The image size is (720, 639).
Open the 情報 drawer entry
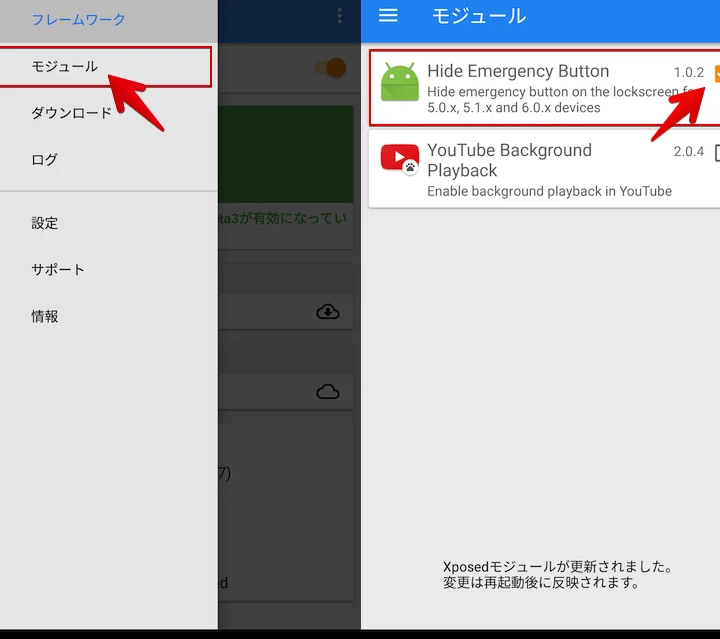pyautogui.click(x=45, y=317)
